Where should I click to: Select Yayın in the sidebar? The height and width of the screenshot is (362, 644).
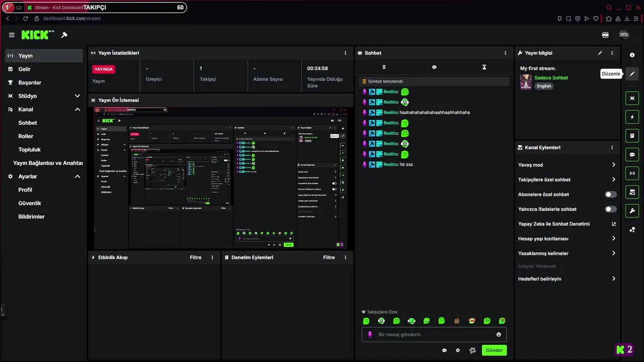[x=44, y=56]
